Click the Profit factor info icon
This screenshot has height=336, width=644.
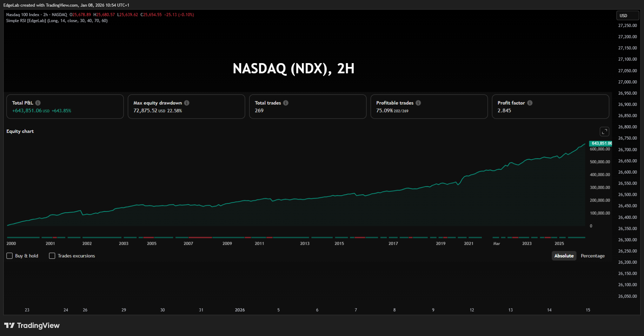[x=530, y=103]
